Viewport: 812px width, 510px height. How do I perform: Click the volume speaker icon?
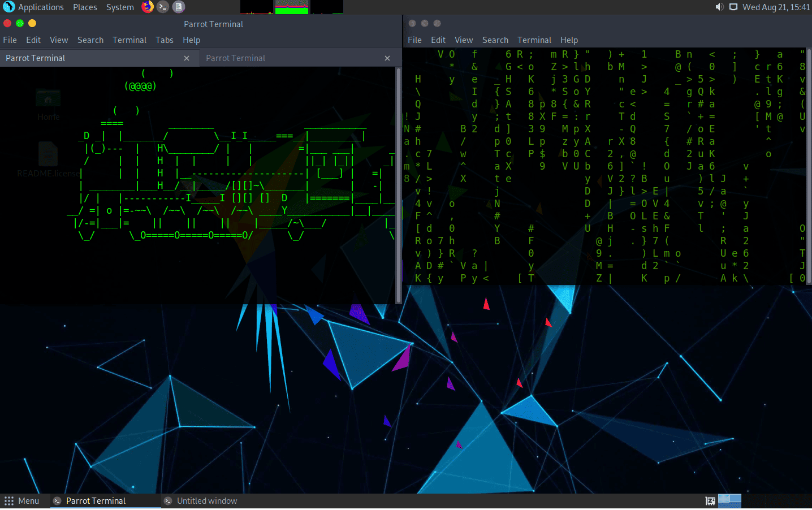point(719,7)
